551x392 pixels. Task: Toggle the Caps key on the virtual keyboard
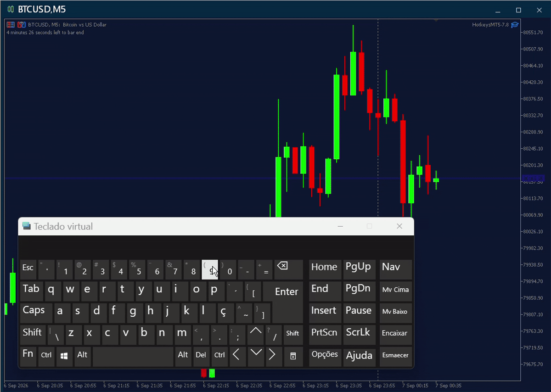tap(36, 313)
